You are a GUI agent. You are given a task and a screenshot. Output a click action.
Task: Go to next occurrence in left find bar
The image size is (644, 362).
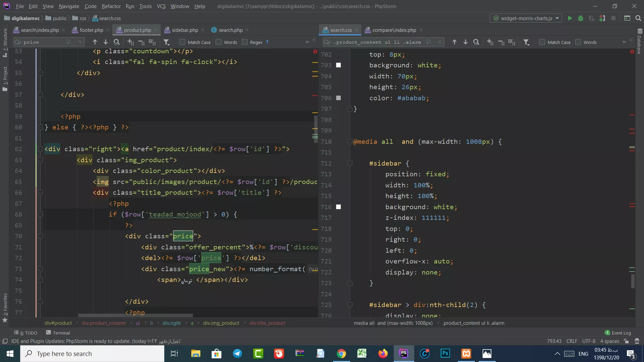tap(106, 42)
